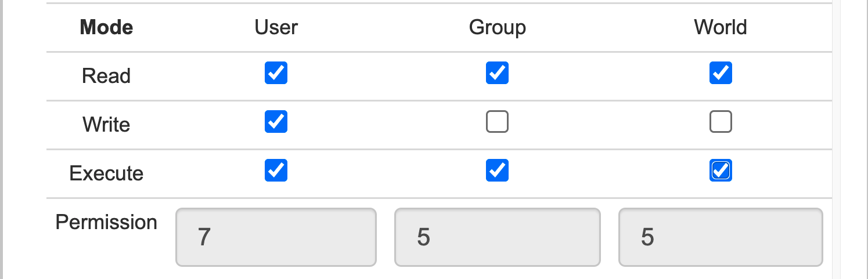Click the User permission field showing 7

coord(276,237)
